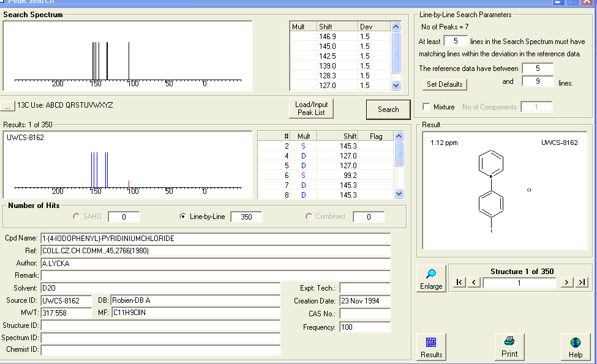Click the browse ellipsis next to 13C Use
Screen dimensions: 597x364
pos(7,105)
